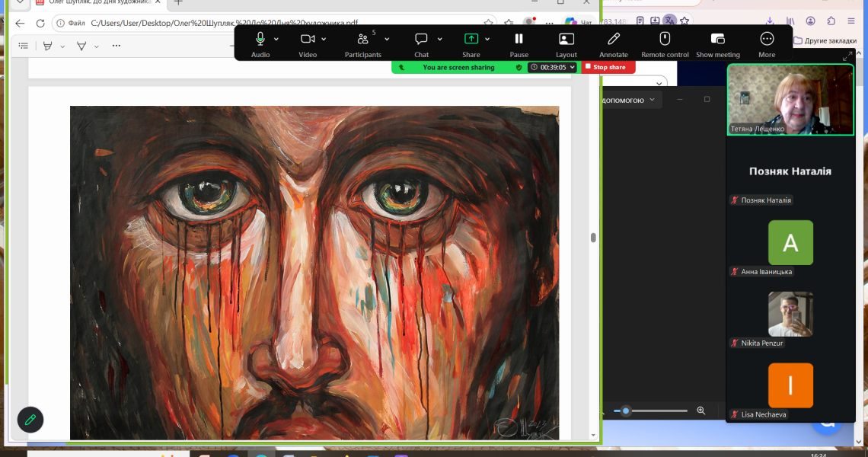
Task: Open the Другие закладки bookmarks folder
Action: 825,40
